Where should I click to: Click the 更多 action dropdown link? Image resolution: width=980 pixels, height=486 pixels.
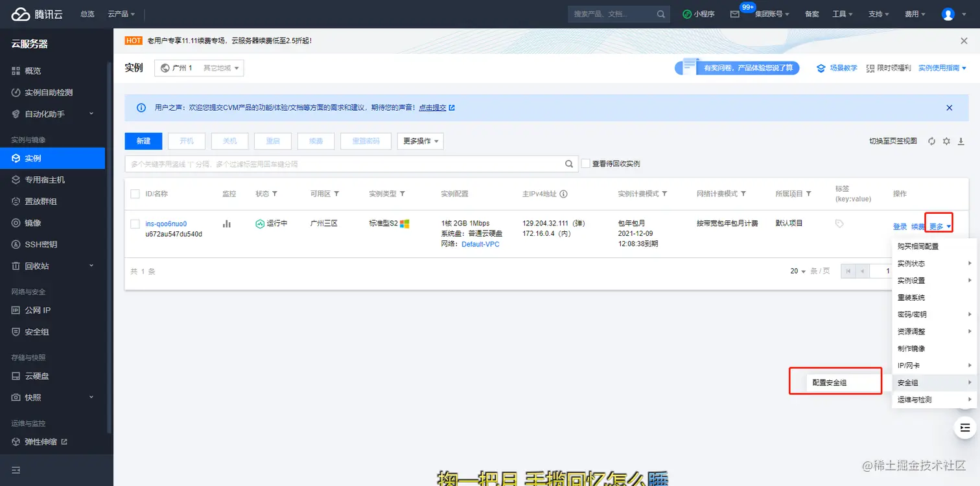[x=940, y=227]
